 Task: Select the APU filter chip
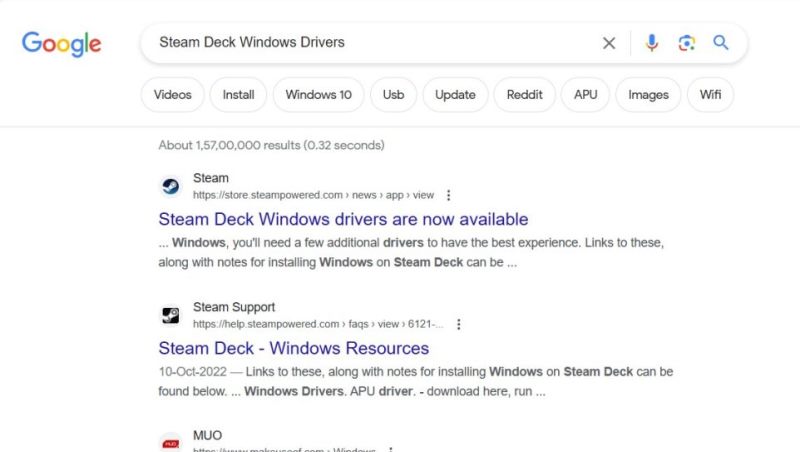(x=585, y=94)
